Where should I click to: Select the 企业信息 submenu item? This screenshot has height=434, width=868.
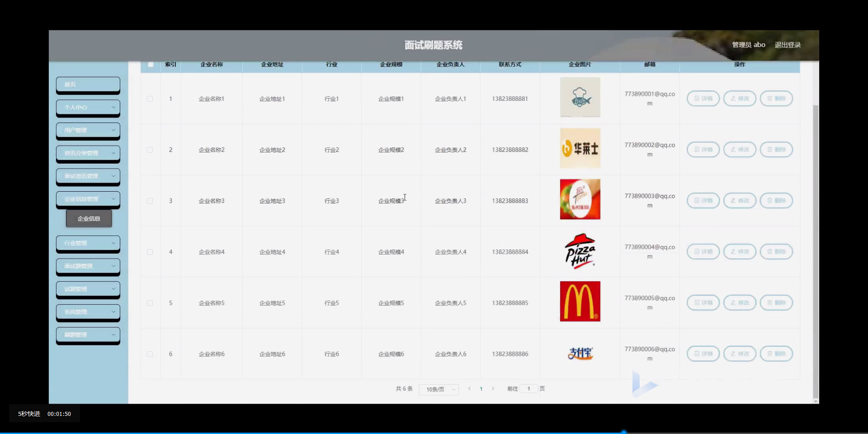(x=89, y=219)
